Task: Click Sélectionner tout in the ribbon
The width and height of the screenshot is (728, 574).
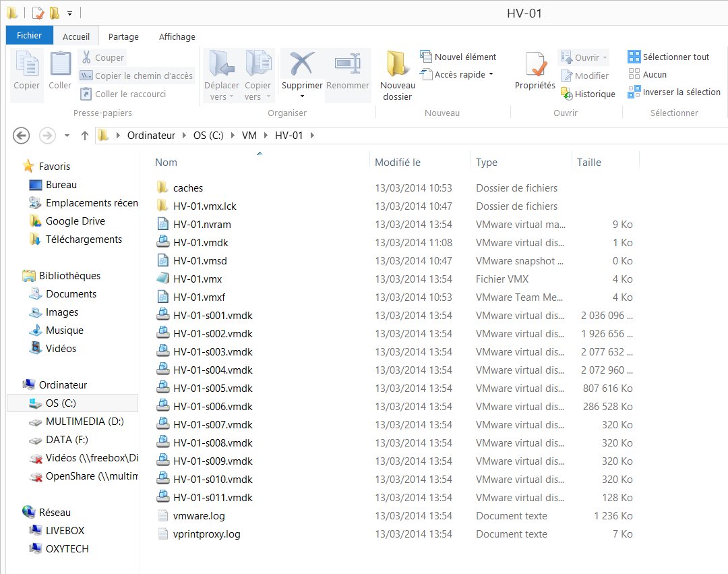Action: click(669, 57)
